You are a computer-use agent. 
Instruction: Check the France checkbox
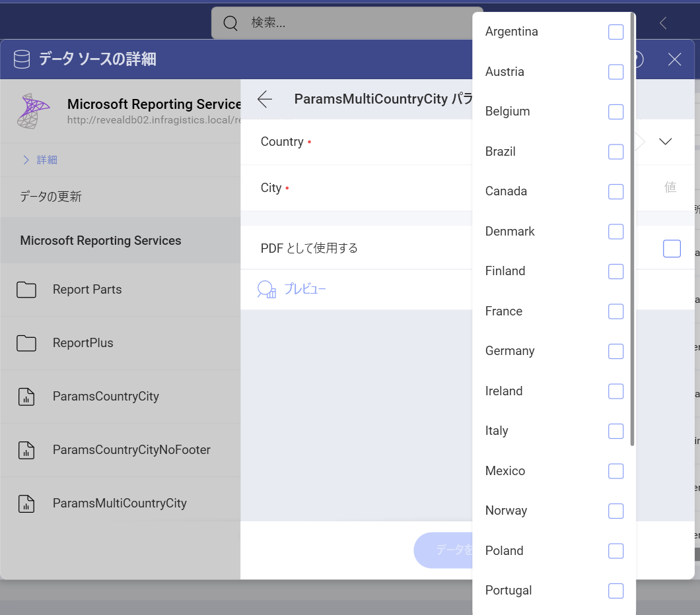tap(615, 311)
